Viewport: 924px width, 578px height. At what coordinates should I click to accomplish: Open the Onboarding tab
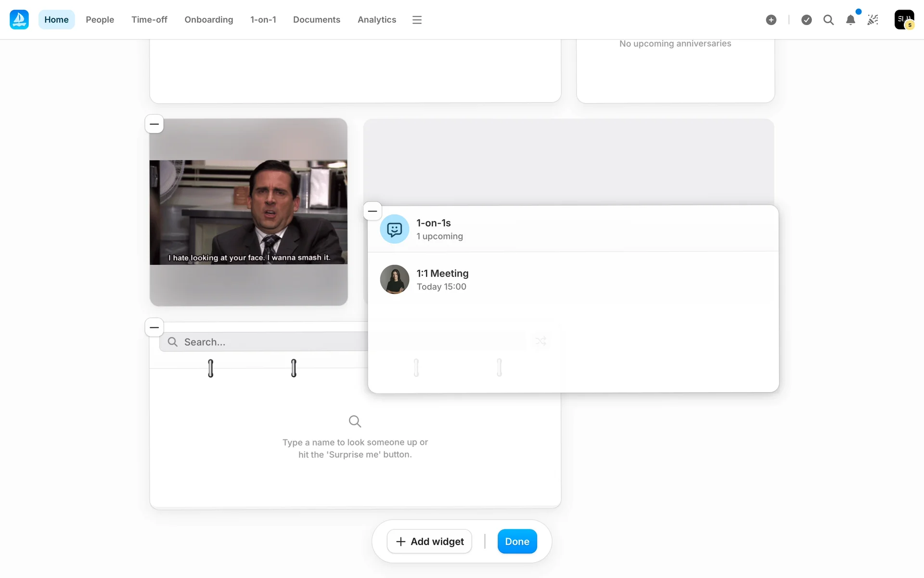(208, 20)
